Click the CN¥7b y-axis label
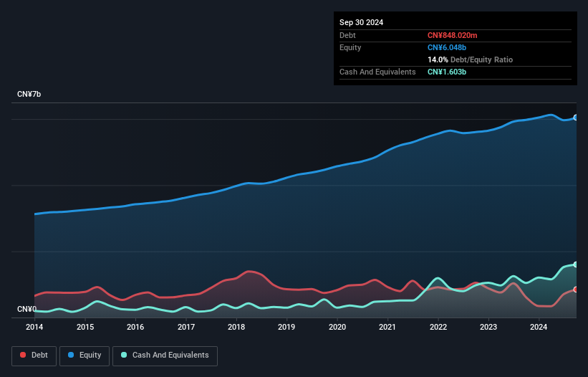 (x=29, y=95)
